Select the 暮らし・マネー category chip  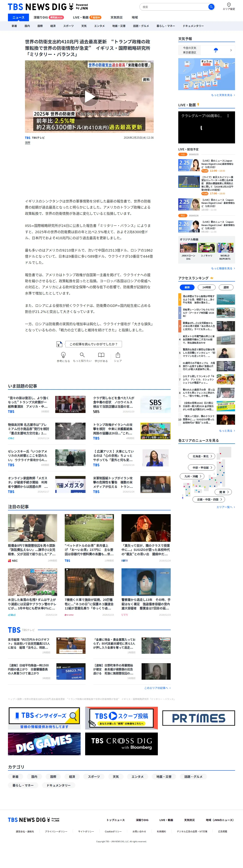pos(23,785)
